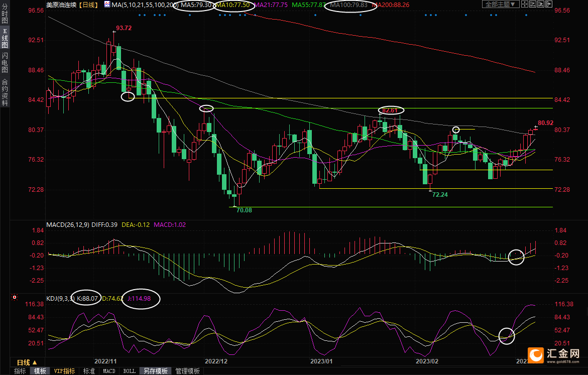Screen dimensions: 588x375
Task: Click the 70.08 low price label
Action: tap(244, 210)
